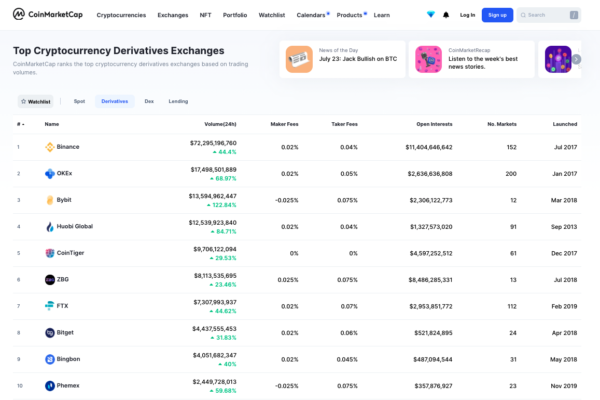
Task: Click Binance open interest $11,404,646,642
Action: (429, 147)
